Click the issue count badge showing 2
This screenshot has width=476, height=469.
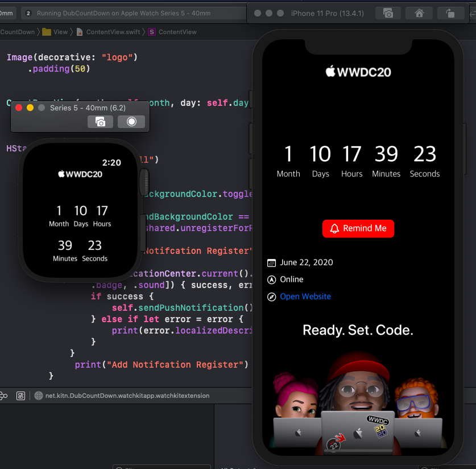[x=28, y=13]
